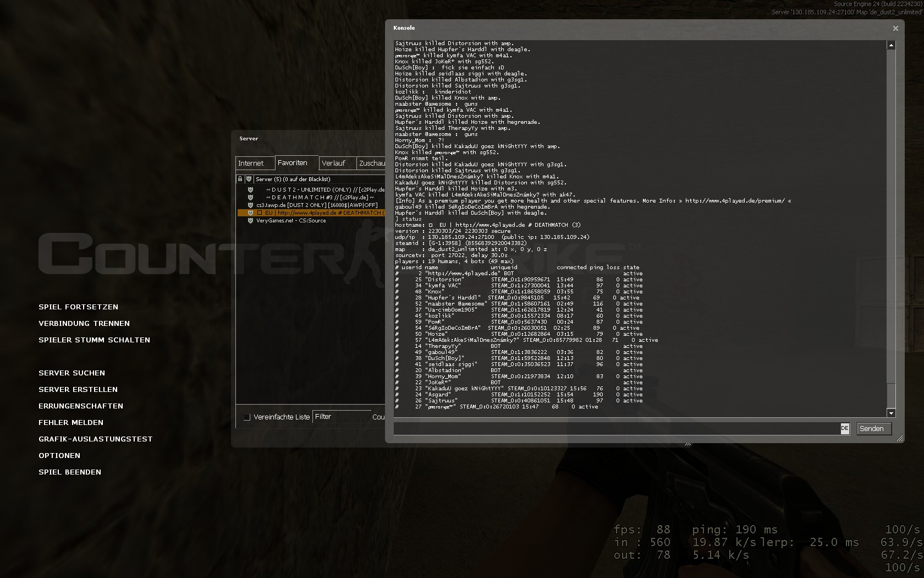The image size is (924, 578).
Task: Choose Verbindung trennen menu entry
Action: 84,323
